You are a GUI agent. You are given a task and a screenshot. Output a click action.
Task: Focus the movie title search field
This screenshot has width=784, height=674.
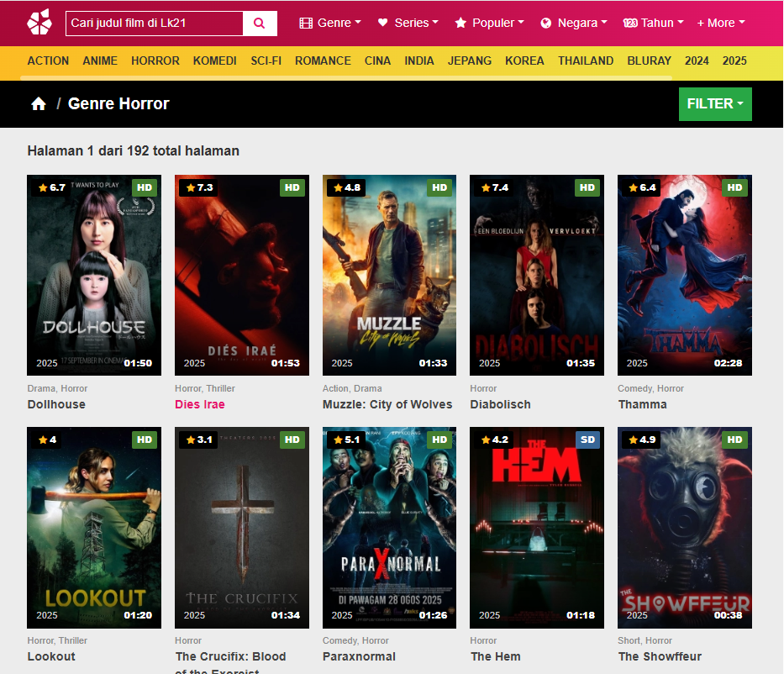[154, 23]
